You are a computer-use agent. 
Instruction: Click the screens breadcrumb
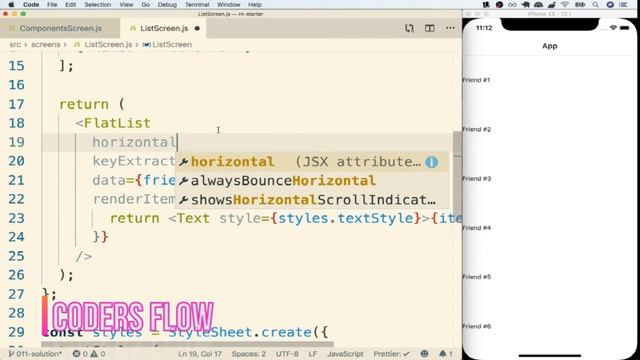(46, 44)
